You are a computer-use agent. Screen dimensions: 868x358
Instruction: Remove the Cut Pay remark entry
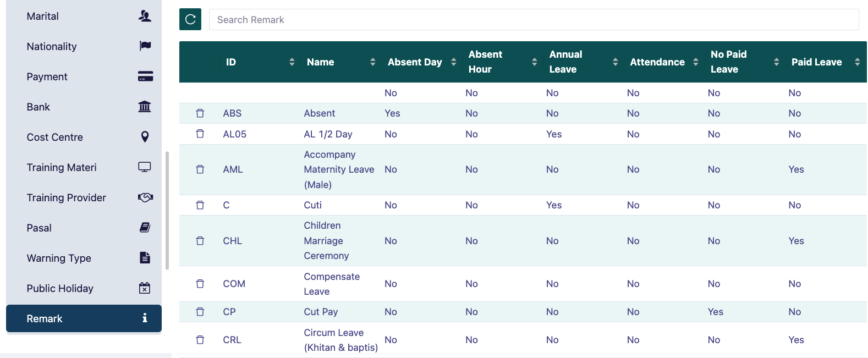tap(200, 312)
